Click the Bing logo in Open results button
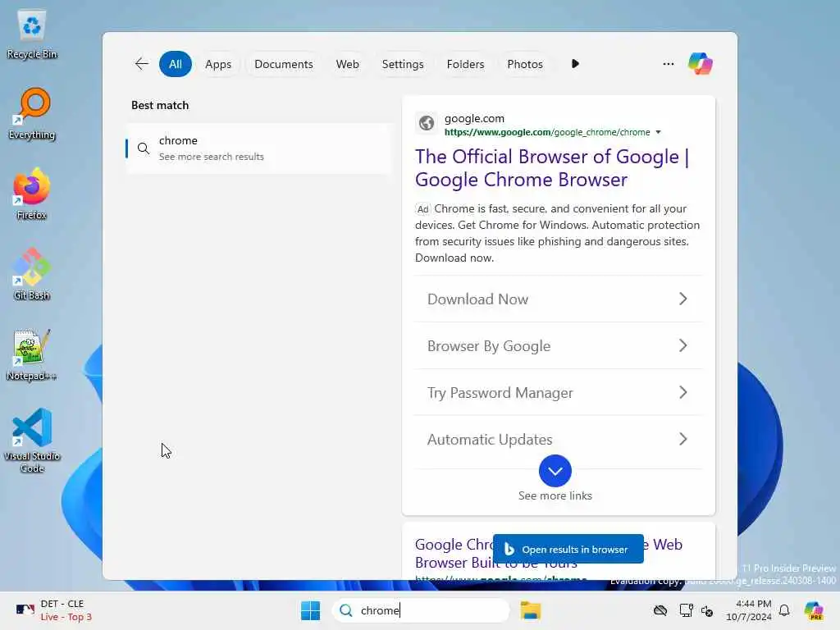 509,549
